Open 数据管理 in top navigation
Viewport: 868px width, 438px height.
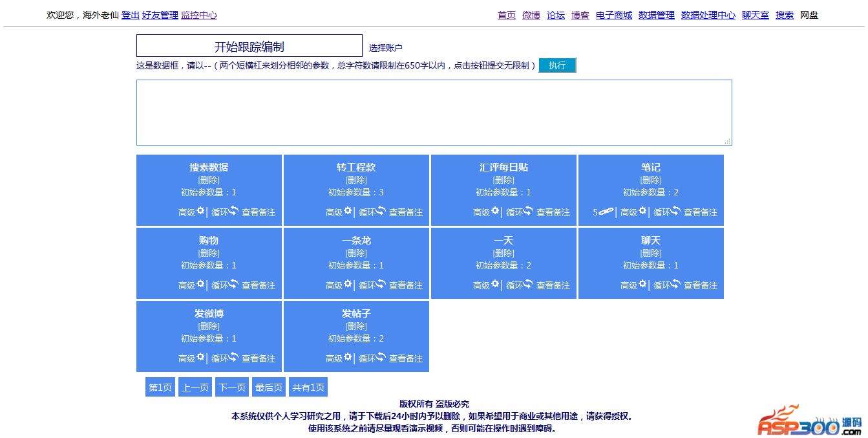click(657, 15)
